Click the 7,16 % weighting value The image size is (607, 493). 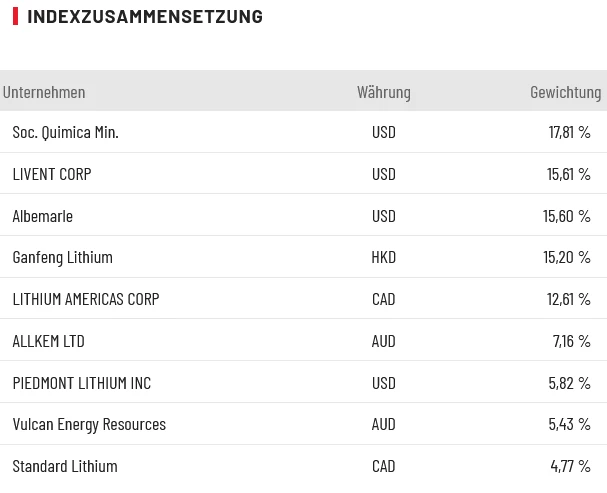point(571,341)
